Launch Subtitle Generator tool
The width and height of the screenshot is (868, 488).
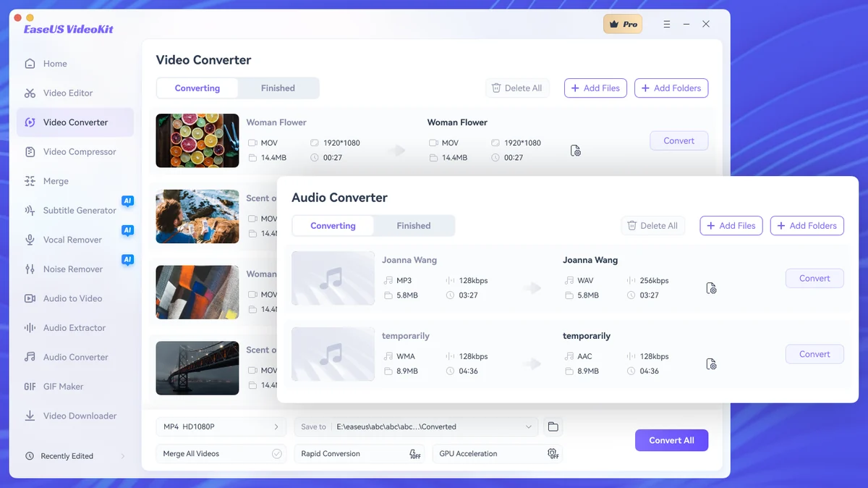pos(79,211)
